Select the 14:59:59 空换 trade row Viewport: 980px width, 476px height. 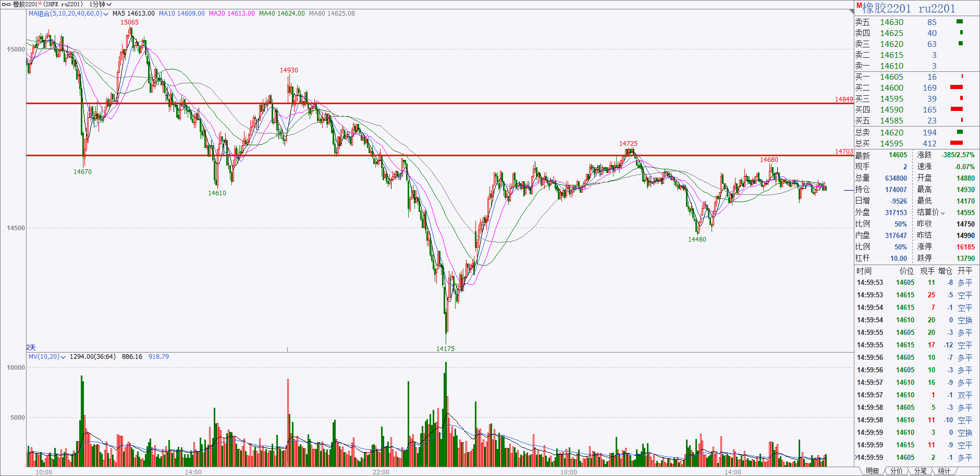[917, 433]
